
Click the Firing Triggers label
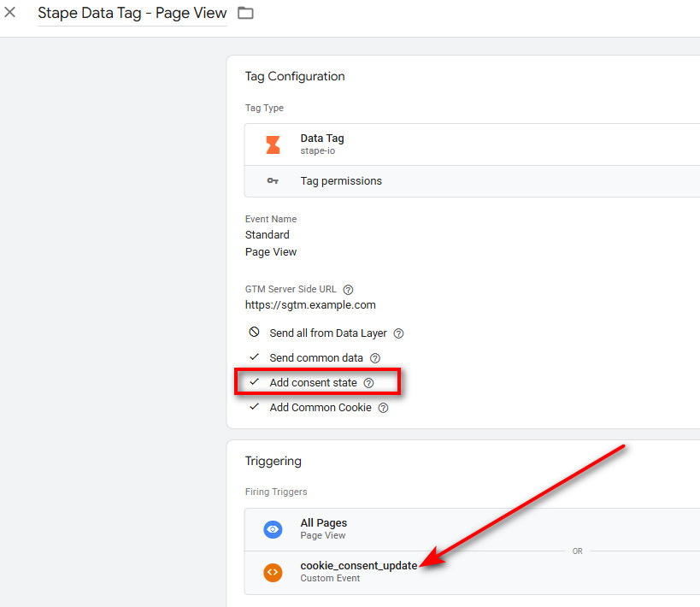coord(276,492)
